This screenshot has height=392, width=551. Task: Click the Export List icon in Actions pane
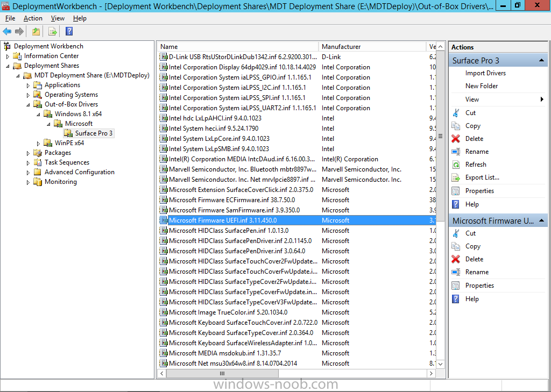(456, 177)
